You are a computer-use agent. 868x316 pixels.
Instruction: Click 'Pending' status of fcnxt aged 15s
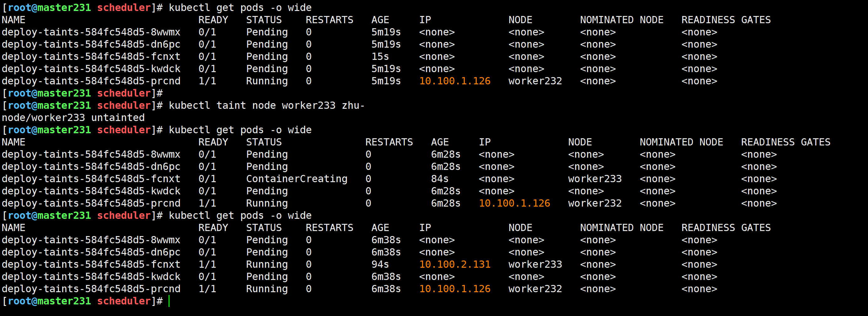[x=267, y=56]
